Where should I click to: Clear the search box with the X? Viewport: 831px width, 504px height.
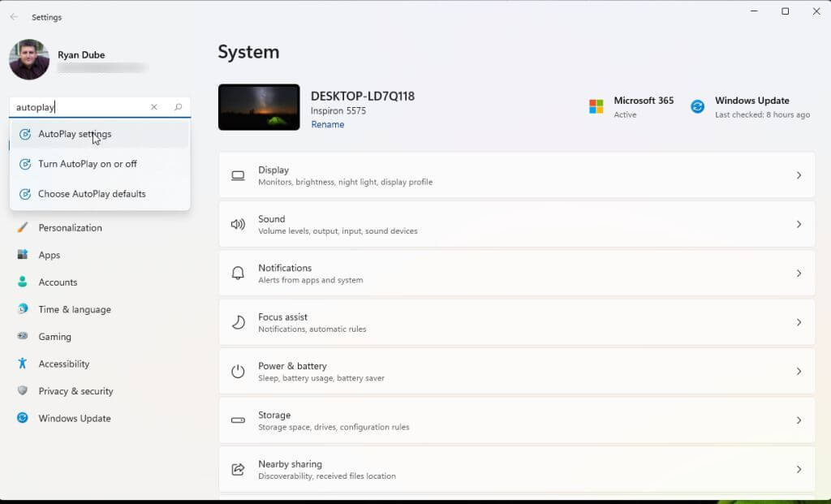click(x=154, y=107)
